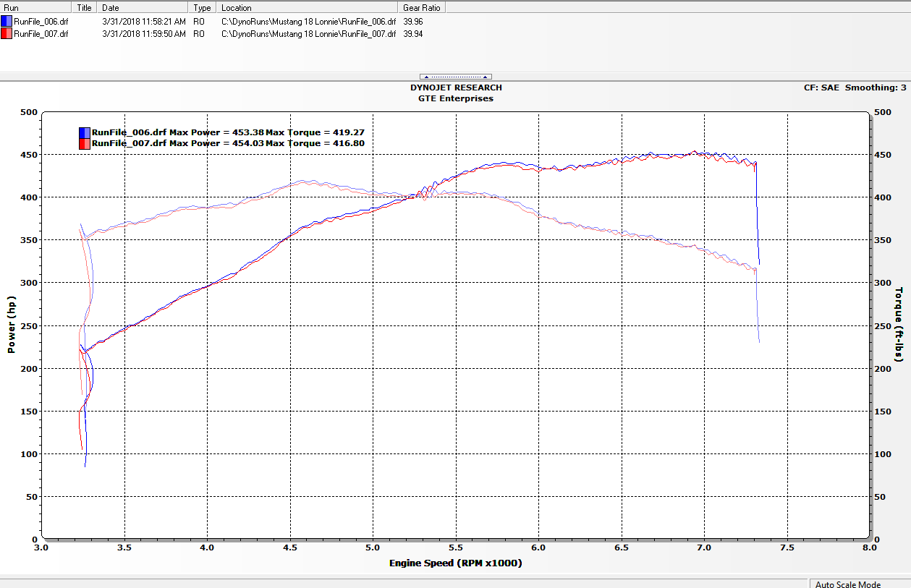
Task: Click the date 3/31/2018 11:59:50 AM
Action: (x=144, y=33)
